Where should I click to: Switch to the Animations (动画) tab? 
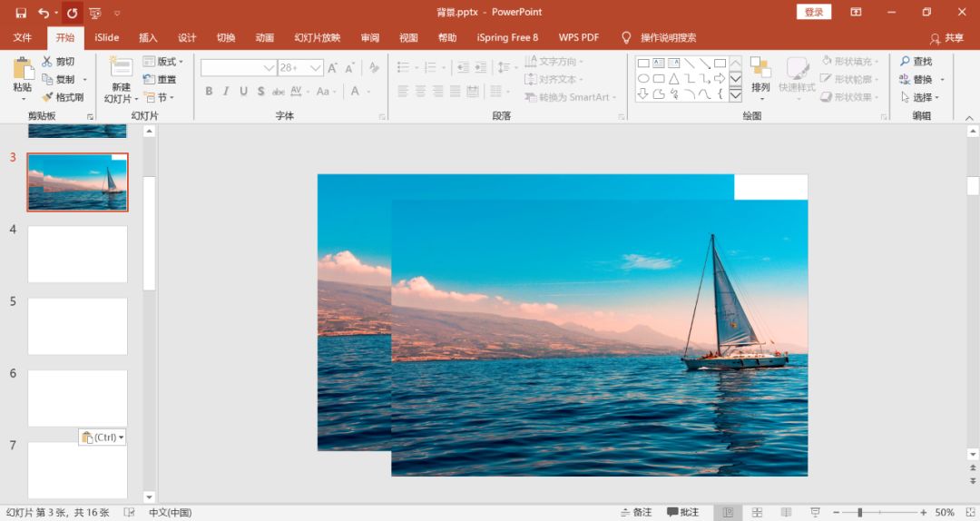(x=264, y=38)
